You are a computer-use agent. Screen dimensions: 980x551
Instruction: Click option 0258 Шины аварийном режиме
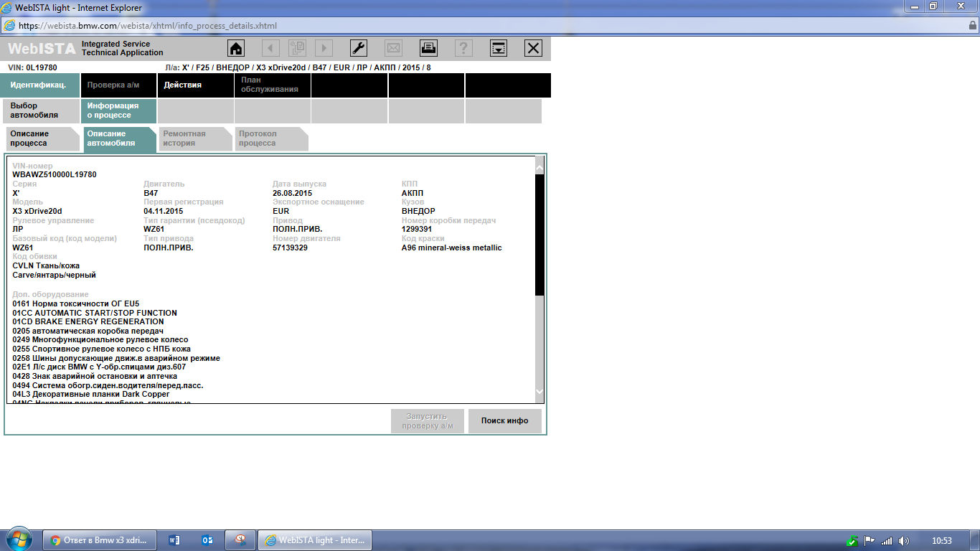(116, 358)
